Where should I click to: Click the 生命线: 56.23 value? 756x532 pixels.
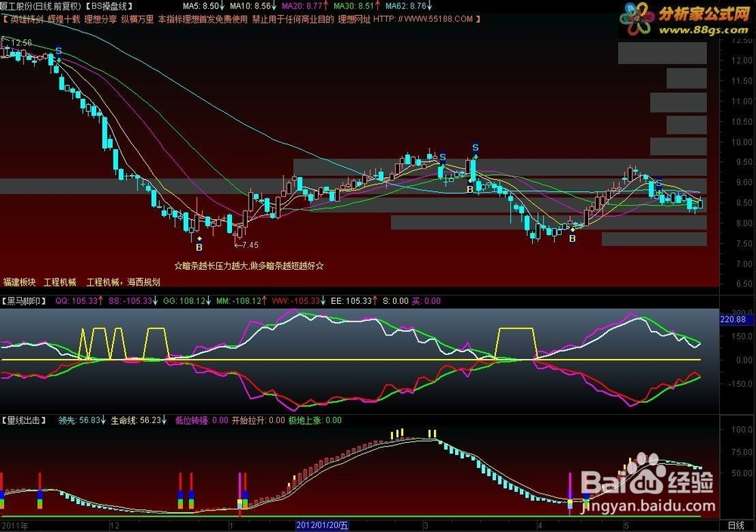tap(139, 421)
